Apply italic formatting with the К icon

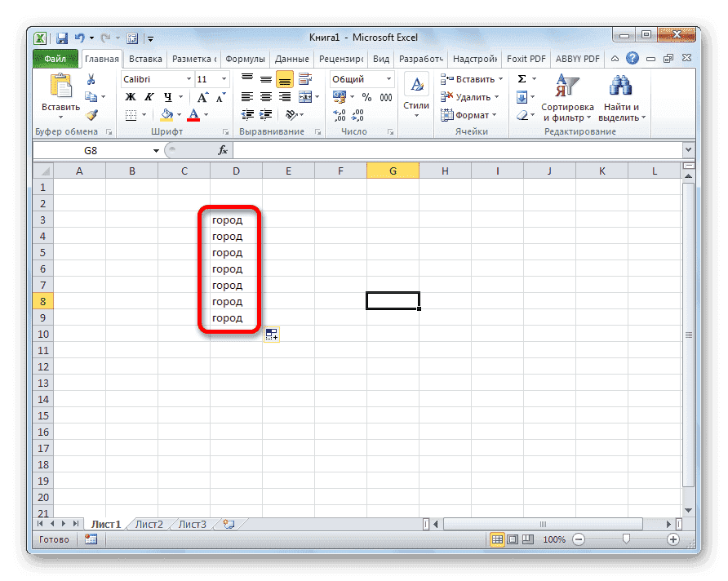coord(149,97)
